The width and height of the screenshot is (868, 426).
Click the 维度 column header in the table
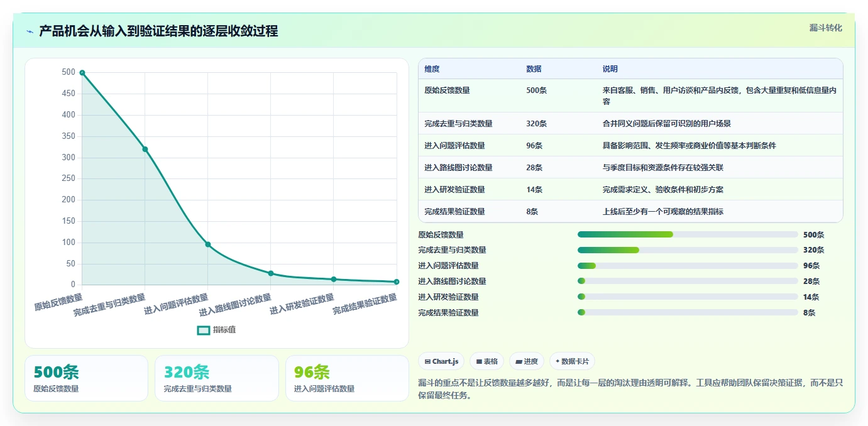pos(432,69)
